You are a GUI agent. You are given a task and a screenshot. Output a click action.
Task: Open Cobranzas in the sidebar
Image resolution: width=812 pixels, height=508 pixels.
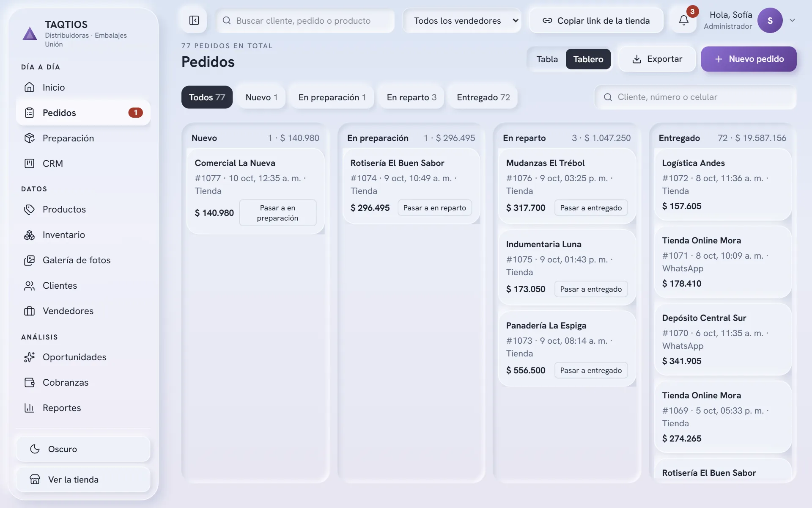point(83,382)
